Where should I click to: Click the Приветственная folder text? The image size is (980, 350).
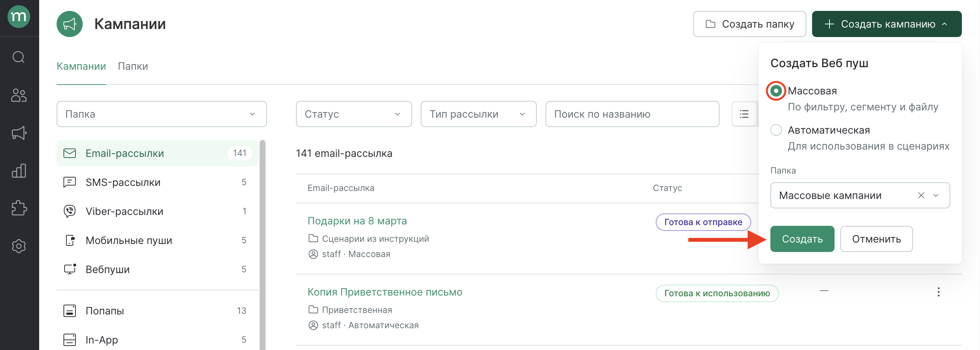pyautogui.click(x=357, y=310)
